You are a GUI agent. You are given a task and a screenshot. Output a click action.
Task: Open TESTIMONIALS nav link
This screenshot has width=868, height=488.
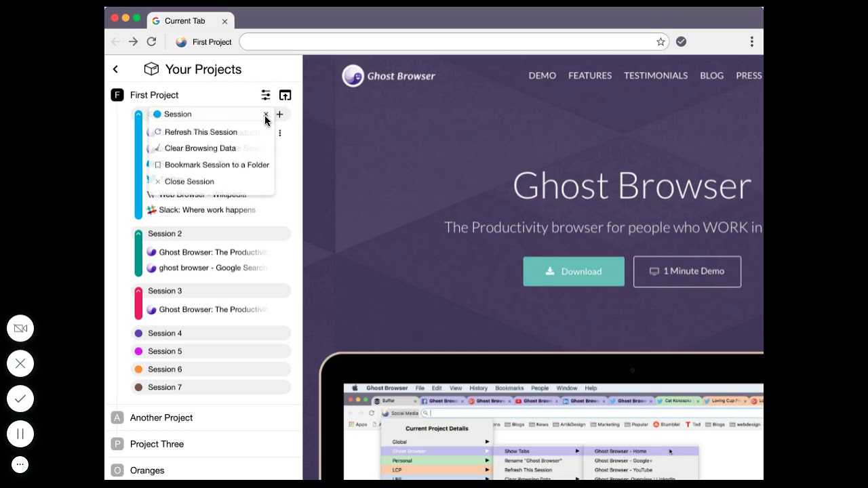(x=656, y=76)
